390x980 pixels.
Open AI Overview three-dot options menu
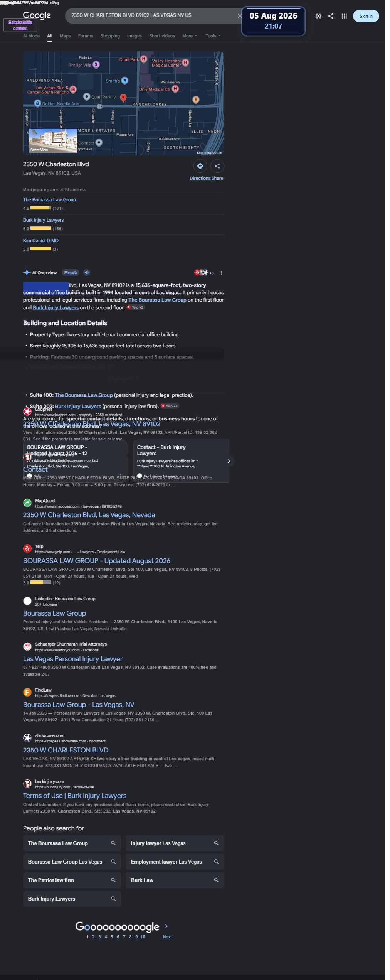[x=221, y=273]
